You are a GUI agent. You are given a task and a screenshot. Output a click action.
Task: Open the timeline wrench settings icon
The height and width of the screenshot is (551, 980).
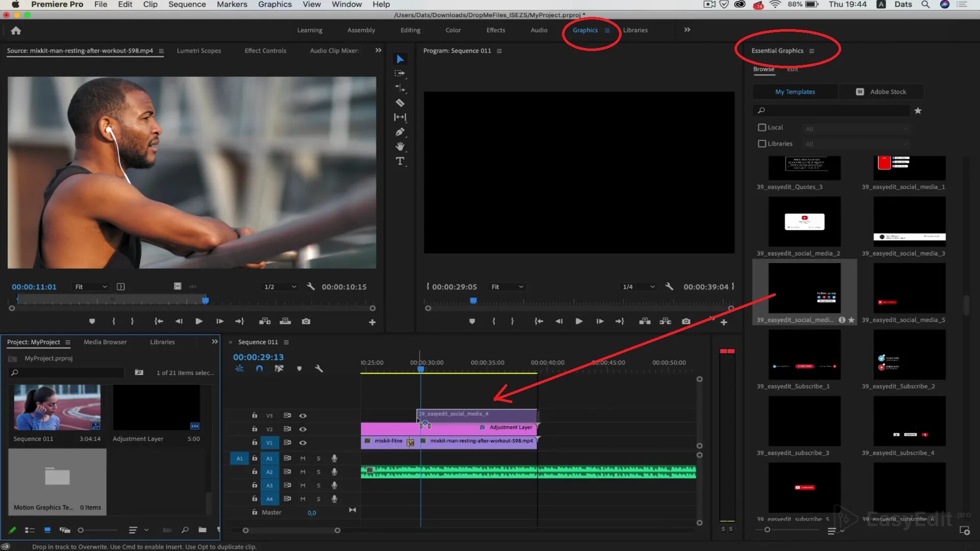319,368
